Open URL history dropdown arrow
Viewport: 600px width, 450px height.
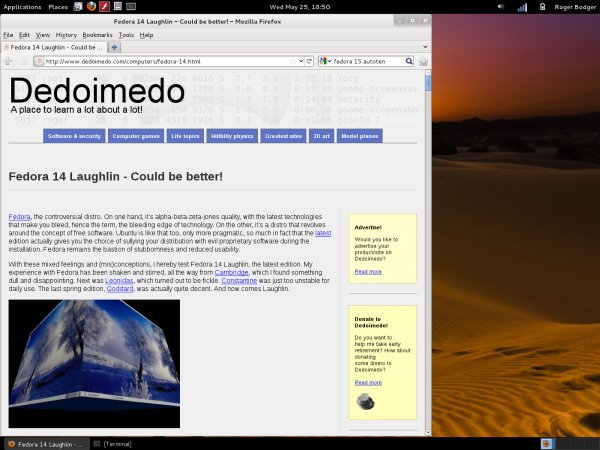[301, 61]
